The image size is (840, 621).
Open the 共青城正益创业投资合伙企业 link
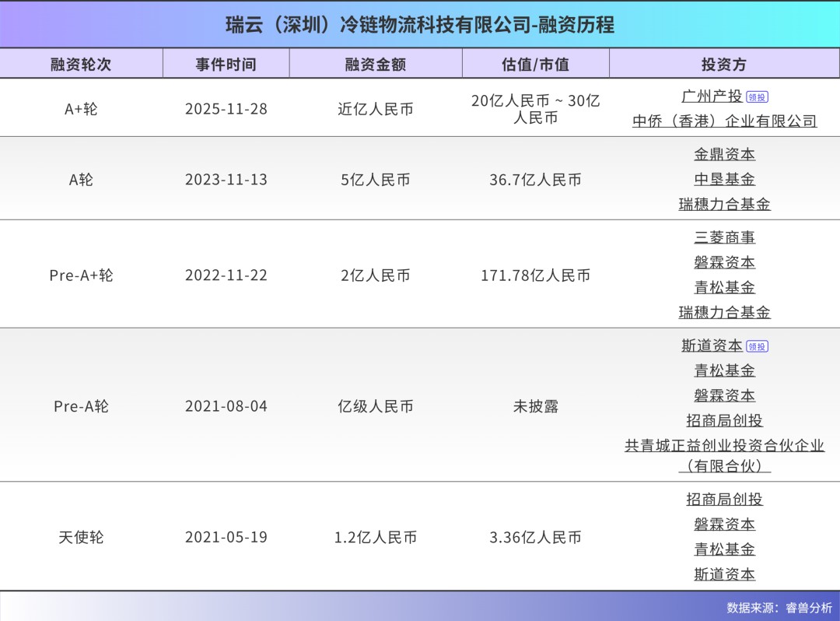click(x=725, y=446)
